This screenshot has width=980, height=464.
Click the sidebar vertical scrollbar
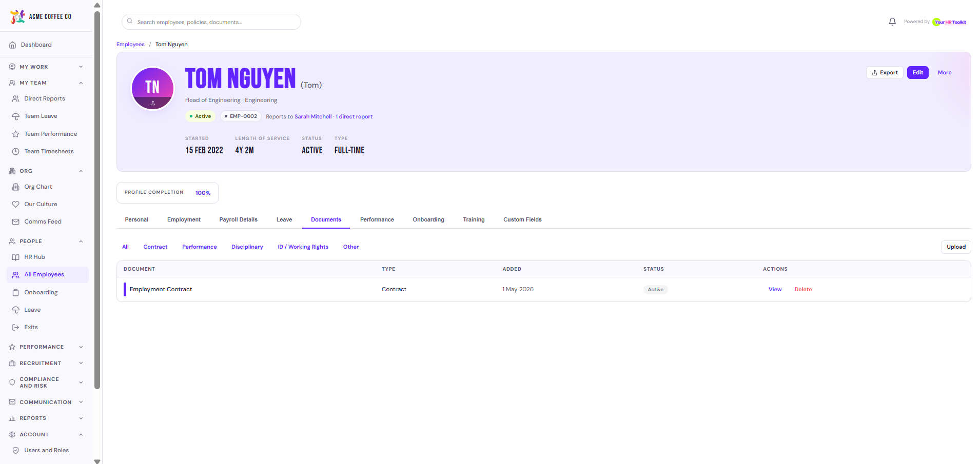pos(97,200)
